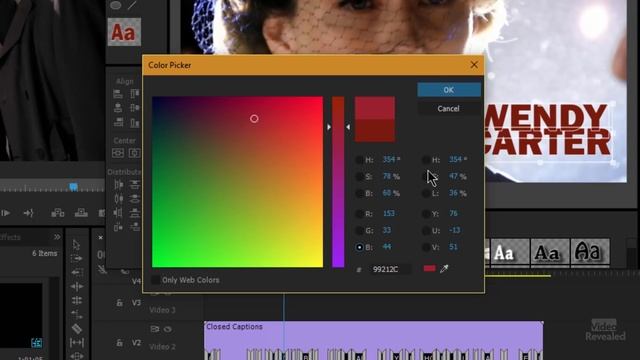Apply the red Aa title style thumbnail
The width and height of the screenshot is (640, 360).
click(124, 32)
